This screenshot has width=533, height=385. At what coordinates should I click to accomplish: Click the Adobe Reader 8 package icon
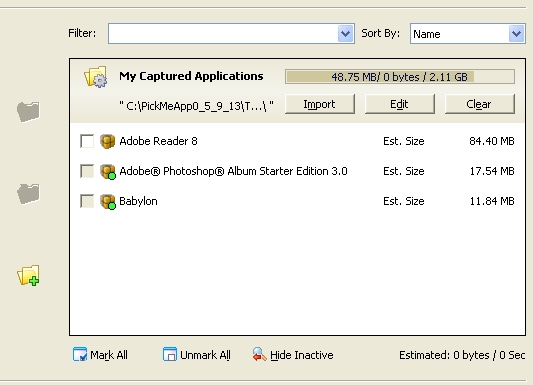coord(107,141)
